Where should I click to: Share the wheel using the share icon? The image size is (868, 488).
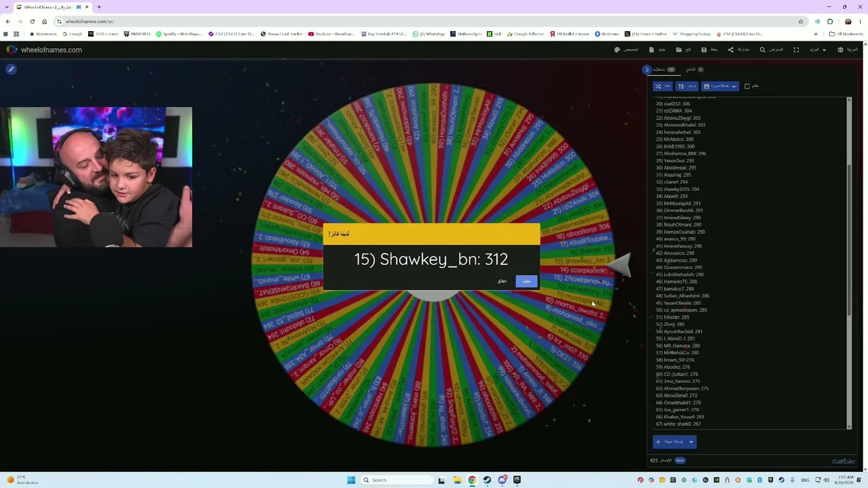(x=738, y=49)
